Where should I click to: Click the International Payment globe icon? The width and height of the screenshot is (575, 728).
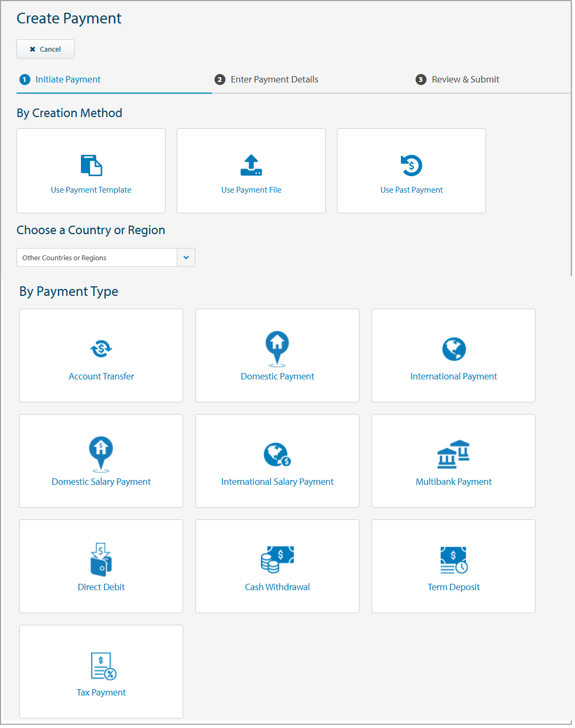coord(453,349)
